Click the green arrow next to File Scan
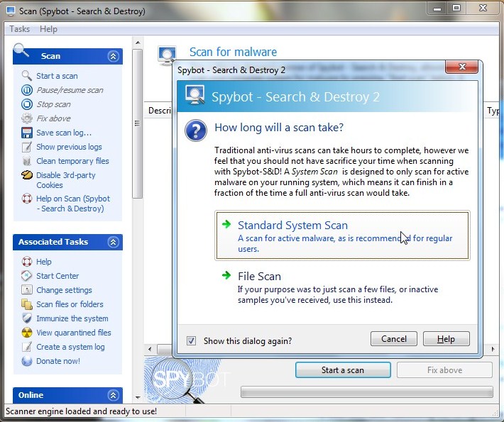The height and width of the screenshot is (422, 504). [x=226, y=275]
